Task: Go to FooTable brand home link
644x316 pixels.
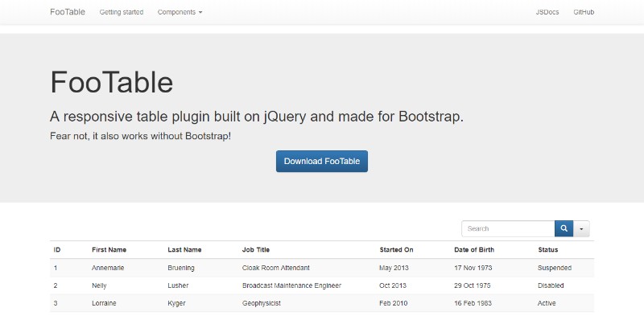Action: [x=68, y=12]
